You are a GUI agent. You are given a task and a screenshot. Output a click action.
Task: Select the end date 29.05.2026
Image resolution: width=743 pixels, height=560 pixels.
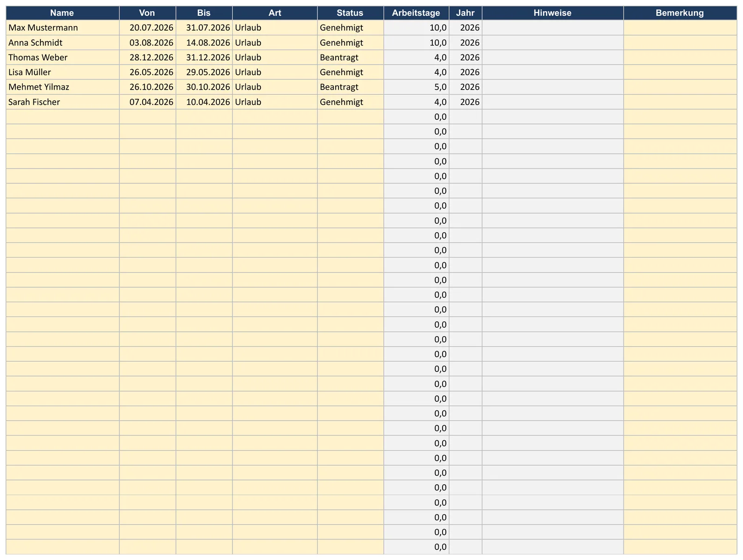click(204, 72)
